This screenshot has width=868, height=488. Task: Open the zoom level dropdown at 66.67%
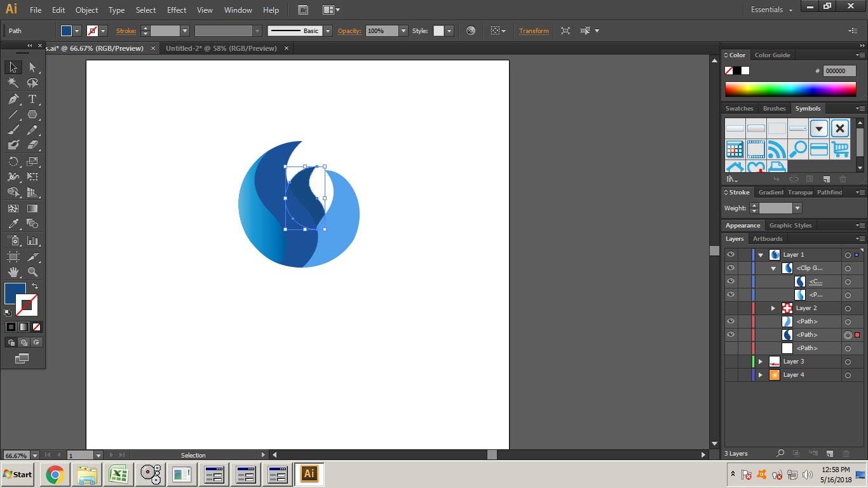click(35, 455)
